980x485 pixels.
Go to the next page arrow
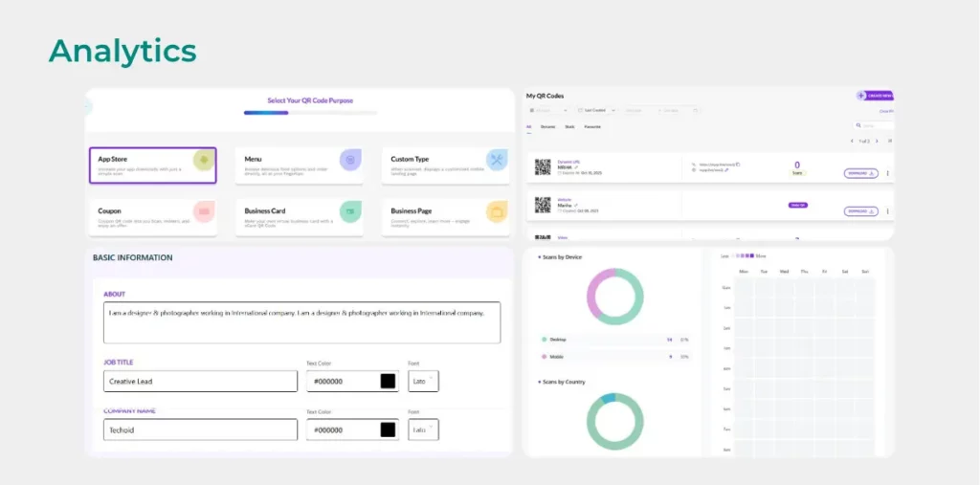(x=877, y=142)
